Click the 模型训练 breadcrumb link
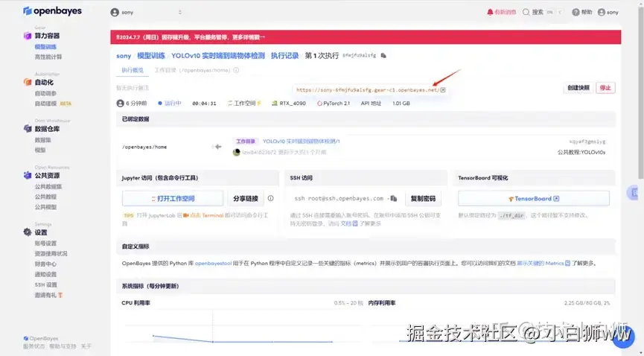The image size is (644, 356). pyautogui.click(x=151, y=56)
